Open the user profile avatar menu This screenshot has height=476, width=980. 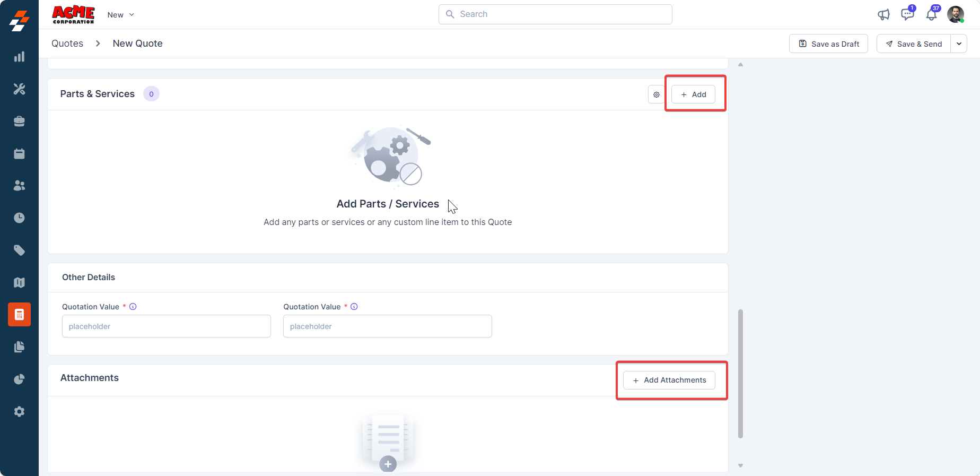pyautogui.click(x=956, y=15)
